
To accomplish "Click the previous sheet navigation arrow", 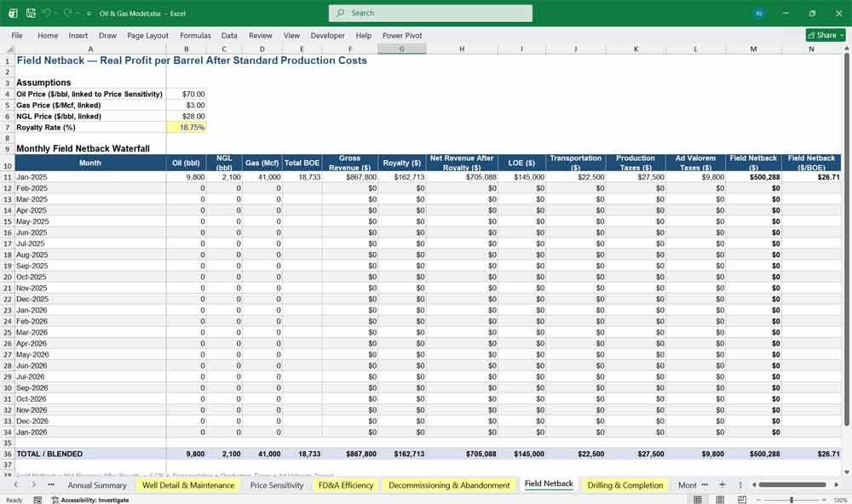I will [x=15, y=484].
